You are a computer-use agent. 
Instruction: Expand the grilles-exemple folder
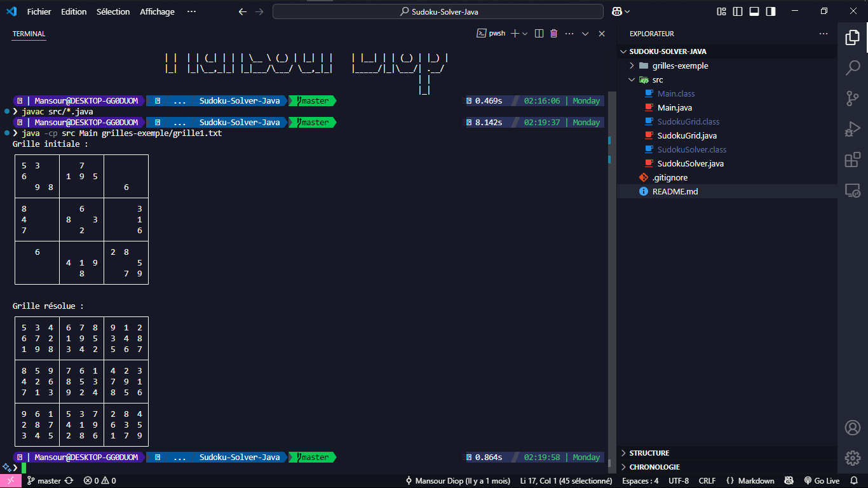680,65
